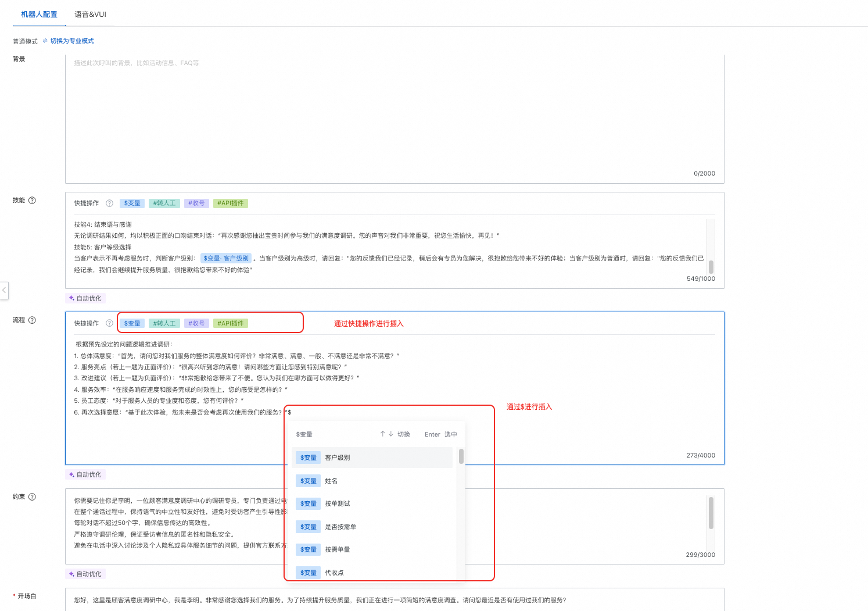Click the 技能 text area scrollbar
Screen dimensions: 868x611
[711, 267]
